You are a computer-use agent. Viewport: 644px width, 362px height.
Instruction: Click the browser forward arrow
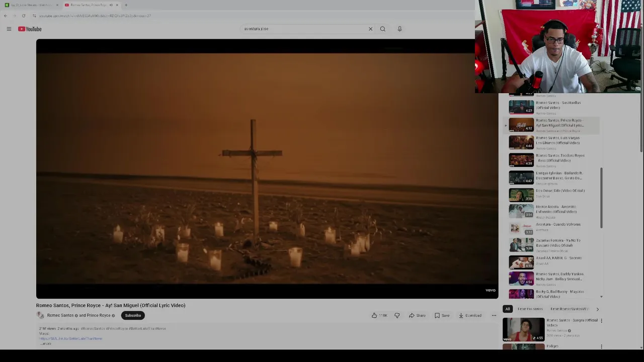(x=14, y=16)
